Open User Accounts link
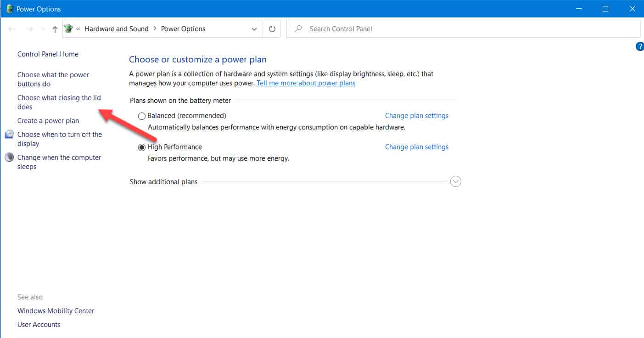This screenshot has height=338, width=644. point(39,325)
